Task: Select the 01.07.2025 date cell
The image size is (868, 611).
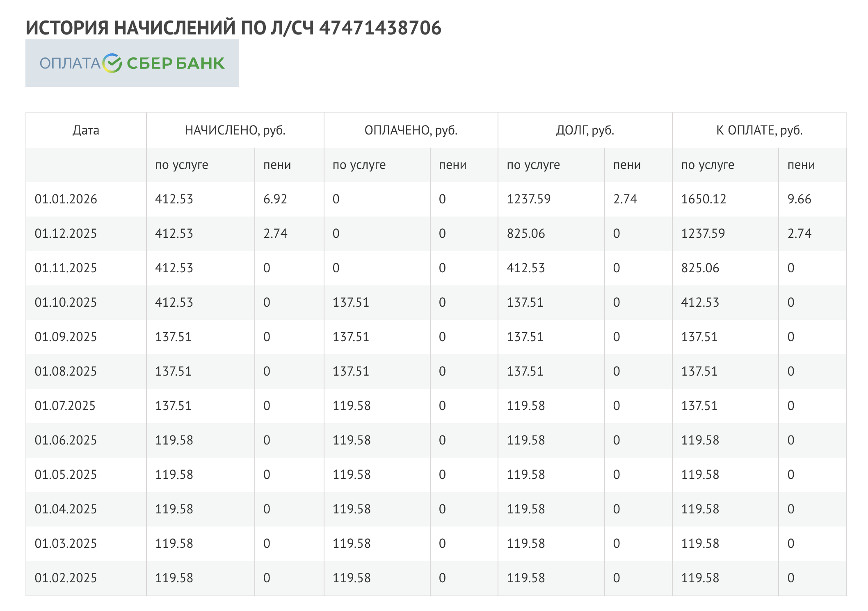Action: tap(65, 406)
